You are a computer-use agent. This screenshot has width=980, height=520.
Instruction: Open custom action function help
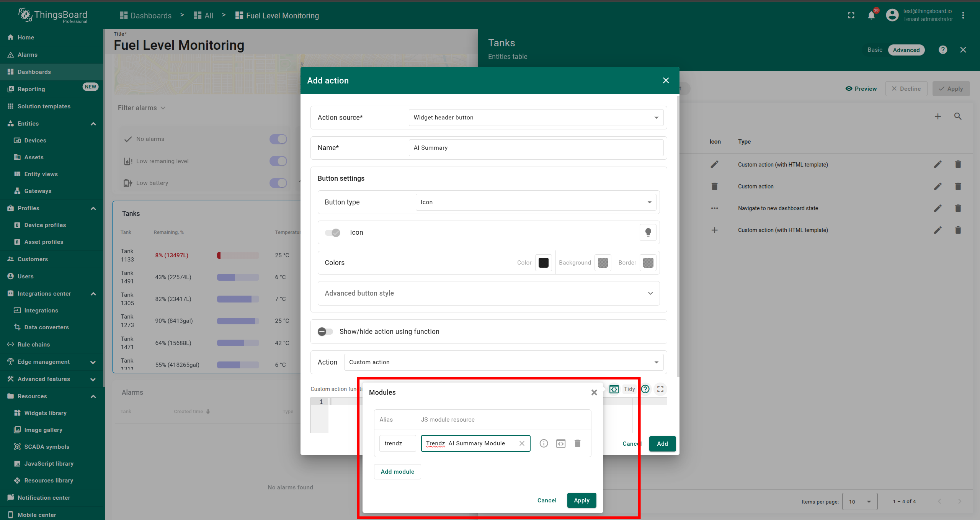645,389
